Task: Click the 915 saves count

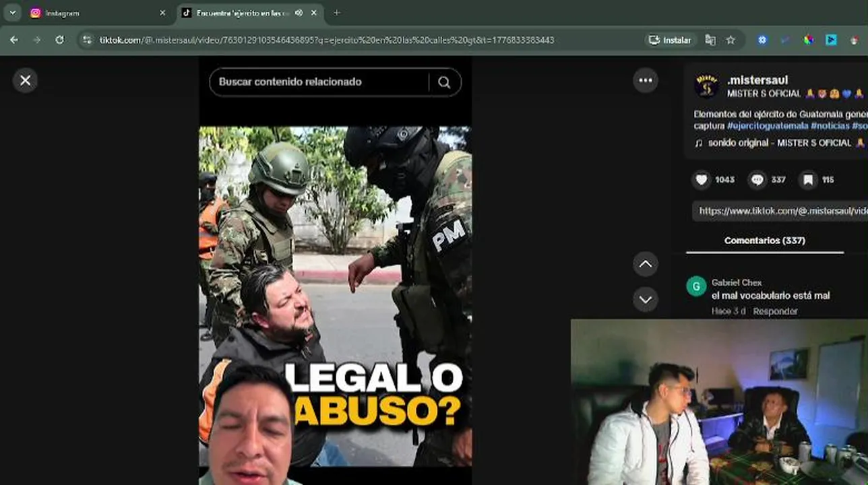Action: [x=828, y=180]
